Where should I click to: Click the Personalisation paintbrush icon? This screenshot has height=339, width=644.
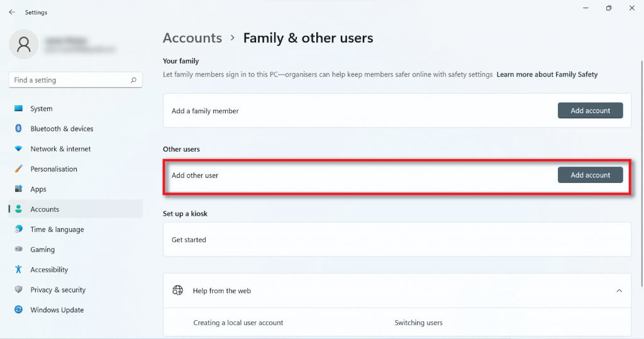click(18, 169)
